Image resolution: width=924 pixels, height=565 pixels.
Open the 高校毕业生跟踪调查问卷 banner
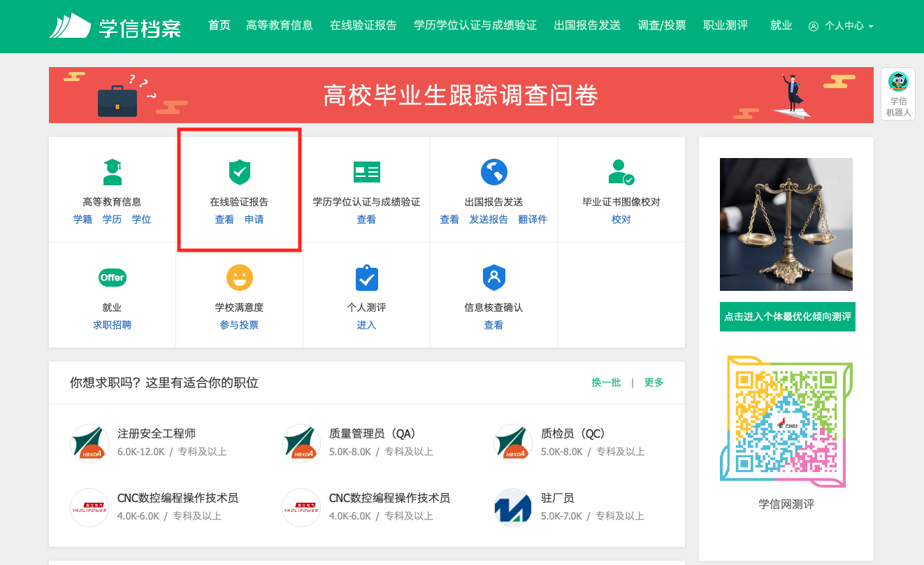[461, 95]
